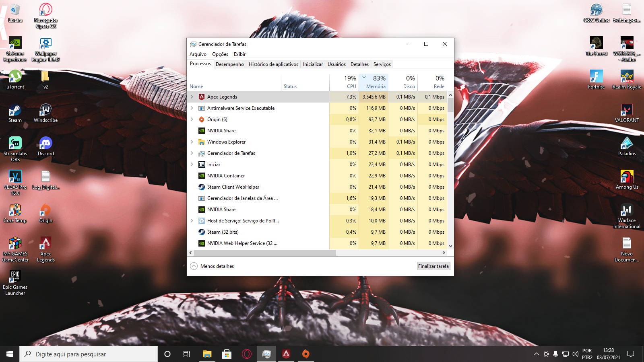Open the VALORANT desktop shortcut
The image size is (644, 362).
(627, 113)
